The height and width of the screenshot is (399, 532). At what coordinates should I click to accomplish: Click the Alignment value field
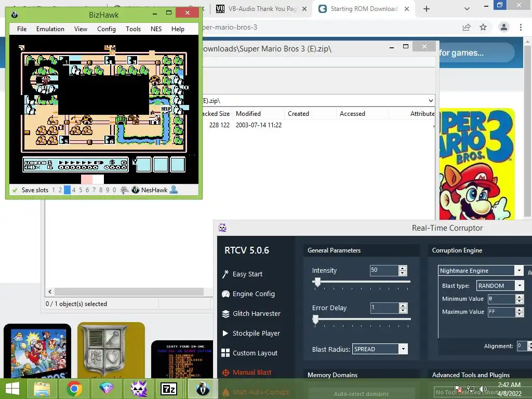point(522,345)
